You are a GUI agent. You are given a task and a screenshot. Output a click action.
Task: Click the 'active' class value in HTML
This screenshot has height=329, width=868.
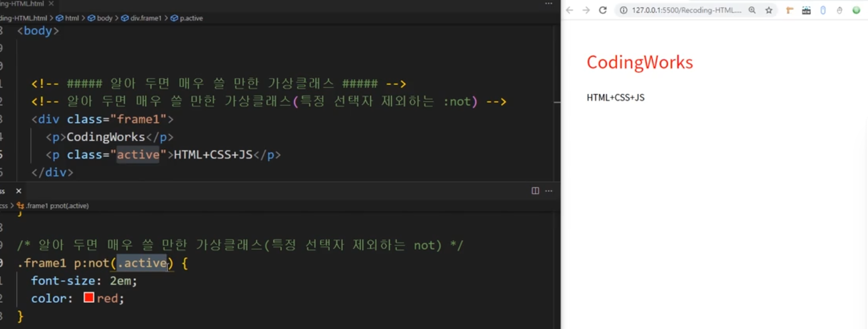coord(138,155)
